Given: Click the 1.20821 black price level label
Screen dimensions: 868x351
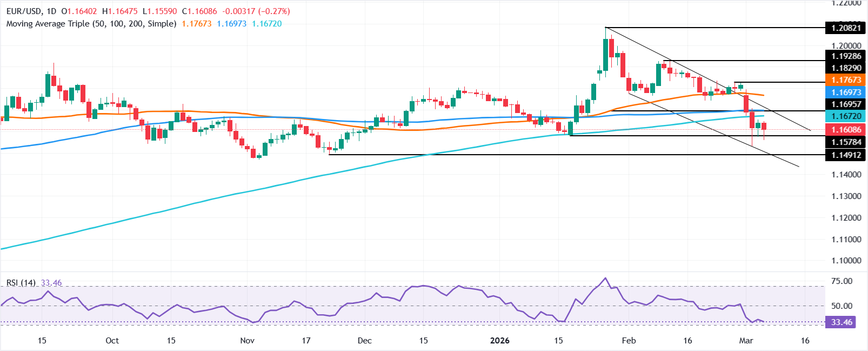Looking at the screenshot, I should click(x=845, y=28).
